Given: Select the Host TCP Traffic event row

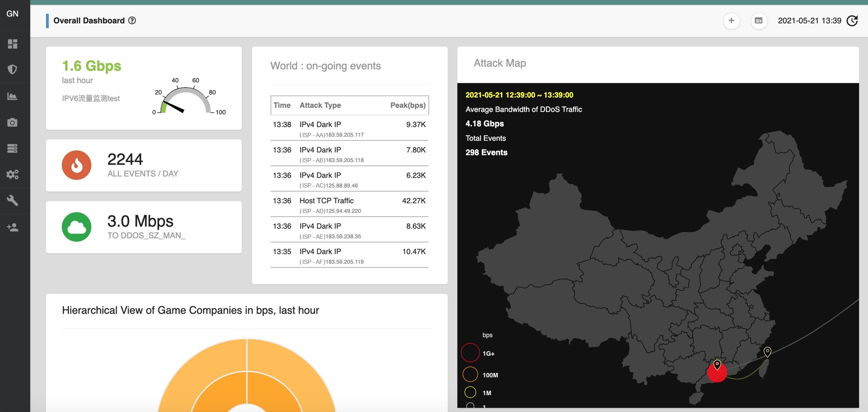Looking at the screenshot, I should point(349,204).
